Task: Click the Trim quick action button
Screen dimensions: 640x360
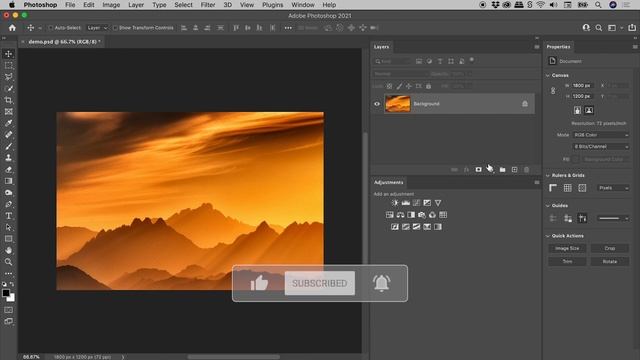Action: coord(567,261)
